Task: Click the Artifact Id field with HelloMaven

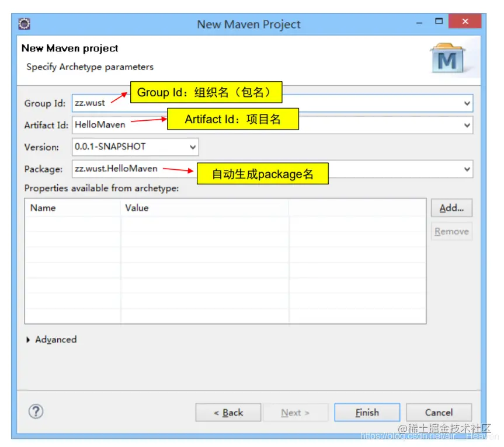Action: (x=272, y=125)
